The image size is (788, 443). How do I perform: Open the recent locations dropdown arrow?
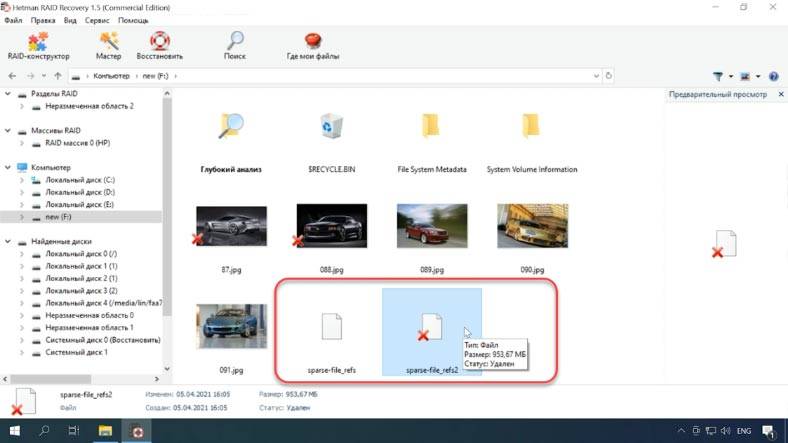click(x=44, y=76)
